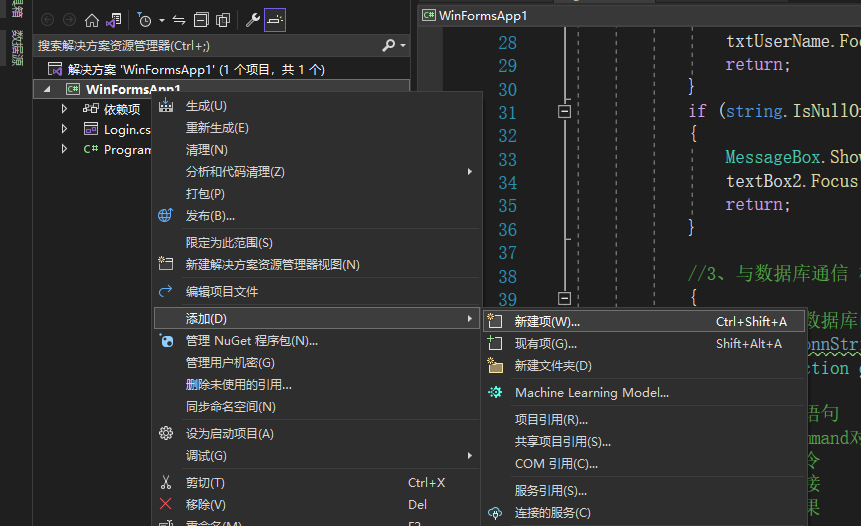Click the red X remove icon
Image resolution: width=861 pixels, height=526 pixels.
pyautogui.click(x=165, y=503)
